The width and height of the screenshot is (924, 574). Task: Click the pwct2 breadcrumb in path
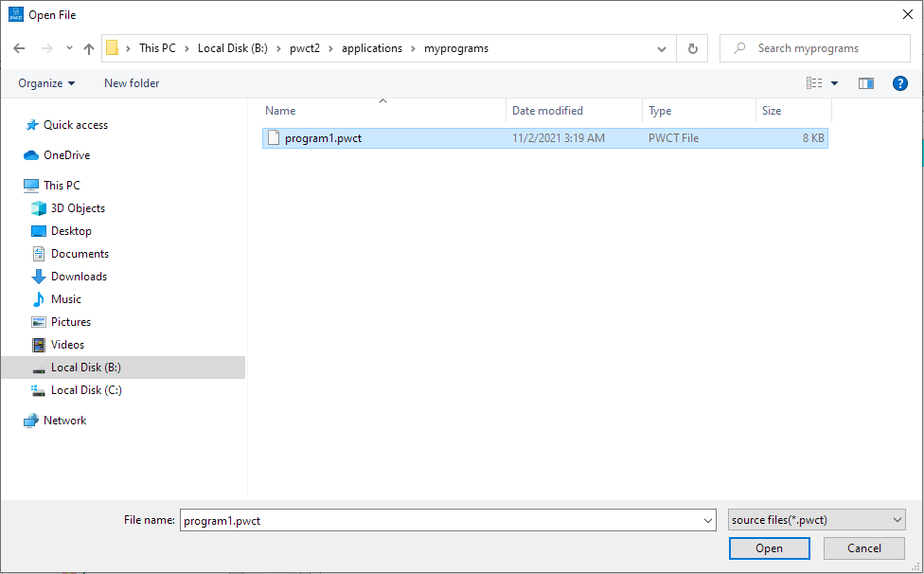coord(305,48)
